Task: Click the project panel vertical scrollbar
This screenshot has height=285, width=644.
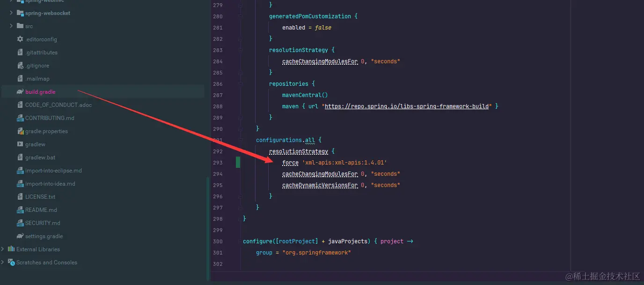Action: [x=207, y=229]
